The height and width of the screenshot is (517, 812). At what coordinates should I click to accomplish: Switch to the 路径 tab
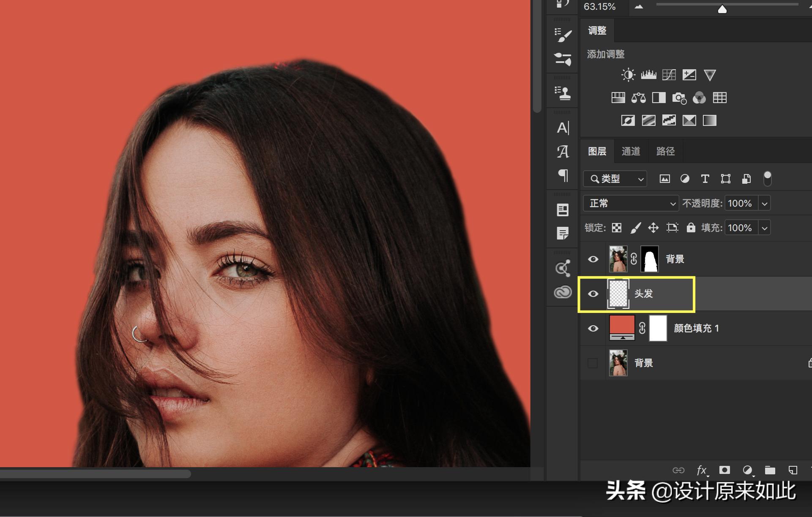(665, 151)
